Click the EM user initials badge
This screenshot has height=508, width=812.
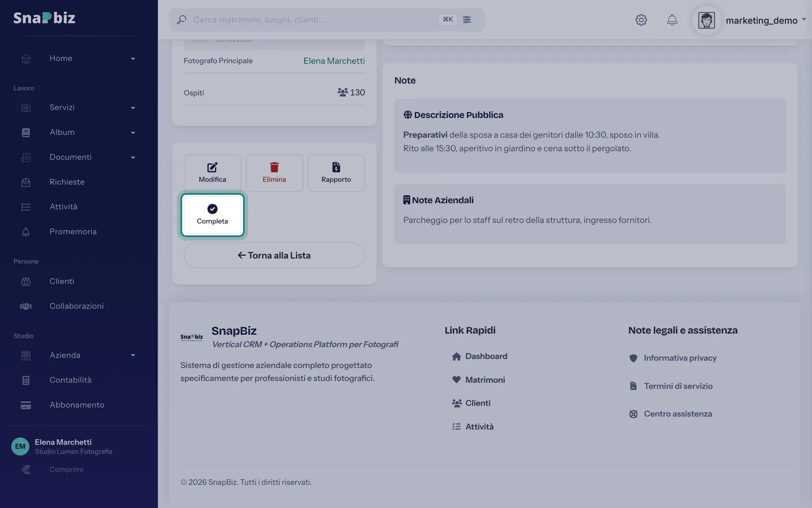(x=20, y=447)
